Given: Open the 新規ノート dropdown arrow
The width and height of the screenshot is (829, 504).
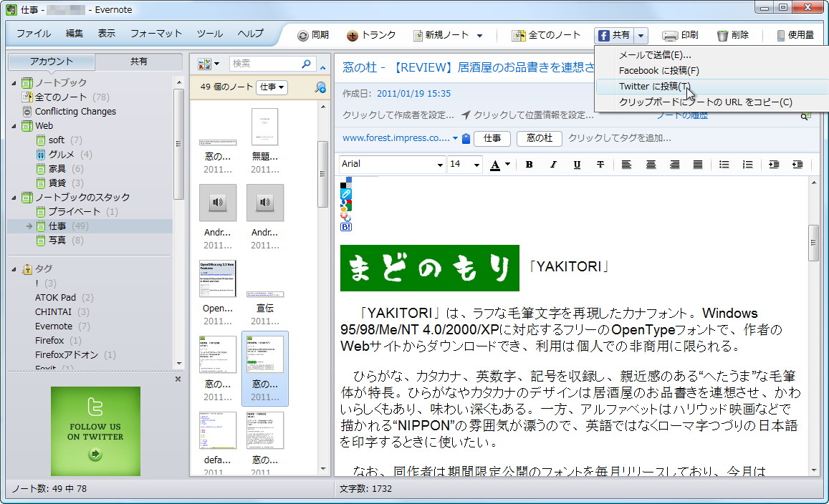Looking at the screenshot, I should tap(481, 34).
